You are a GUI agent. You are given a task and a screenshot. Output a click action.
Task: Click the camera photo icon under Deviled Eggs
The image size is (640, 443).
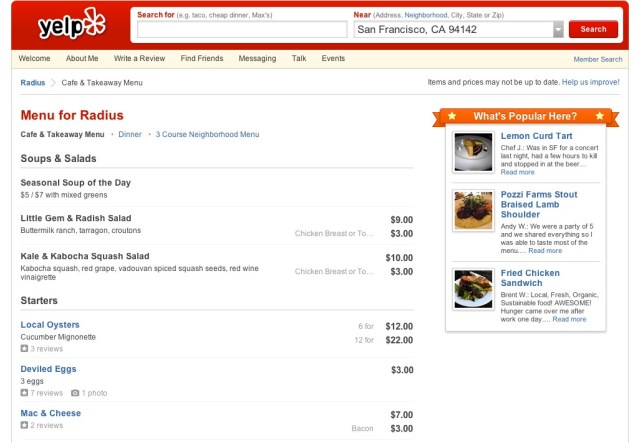point(75,393)
